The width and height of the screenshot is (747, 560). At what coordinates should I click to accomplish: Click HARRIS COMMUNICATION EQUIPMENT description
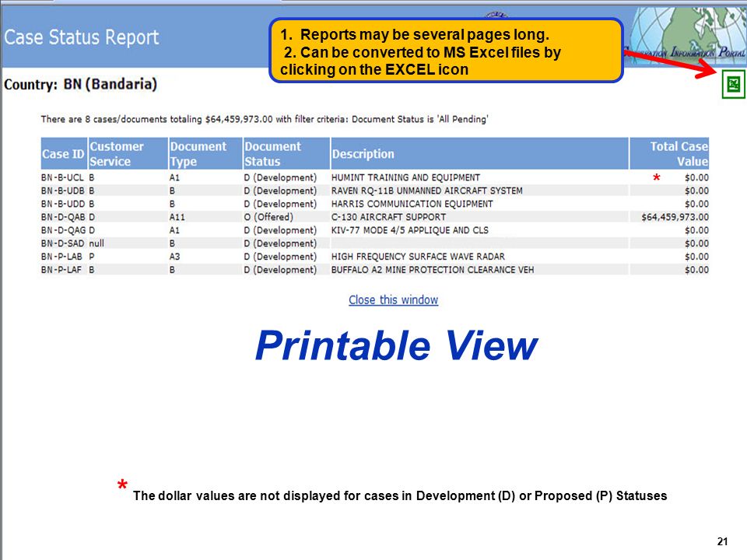412,204
